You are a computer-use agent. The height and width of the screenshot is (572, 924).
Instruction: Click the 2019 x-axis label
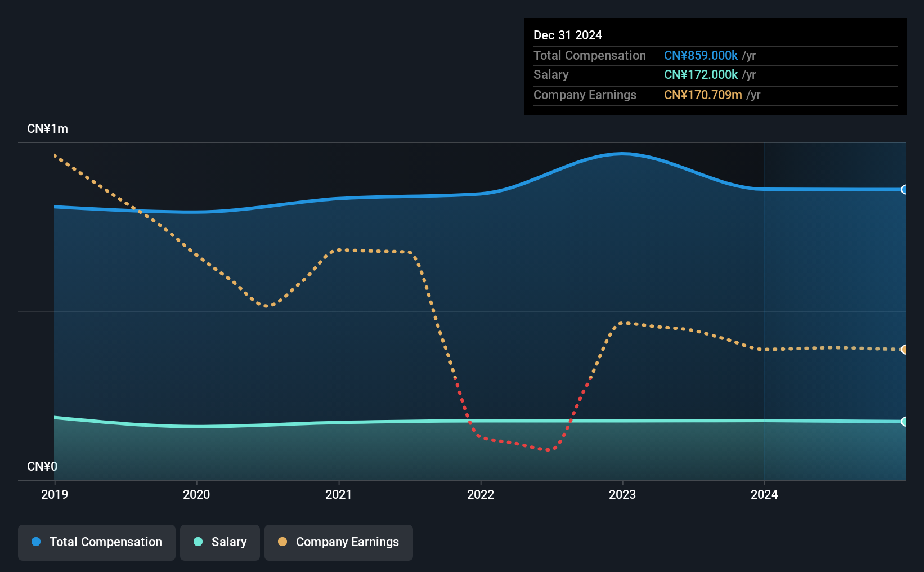pyautogui.click(x=55, y=494)
